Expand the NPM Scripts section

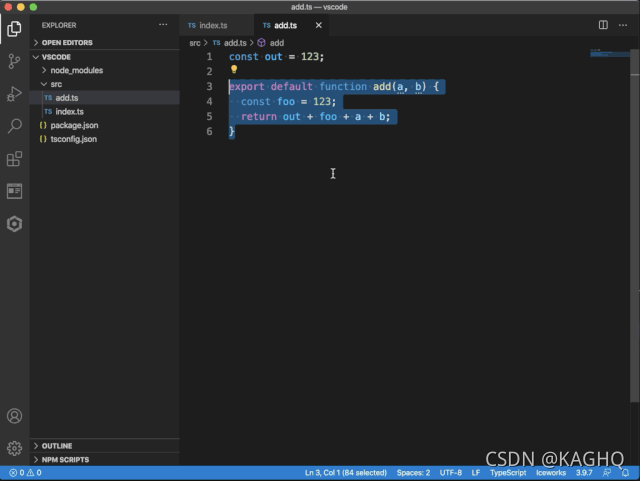104,460
